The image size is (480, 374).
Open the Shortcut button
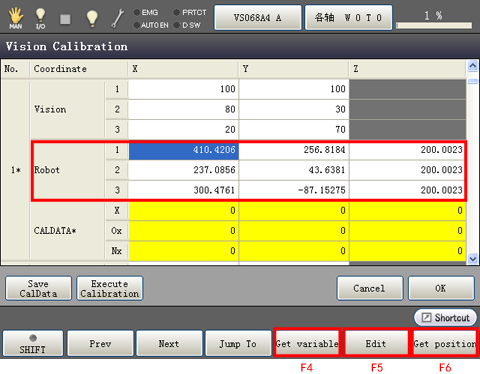pos(445,318)
